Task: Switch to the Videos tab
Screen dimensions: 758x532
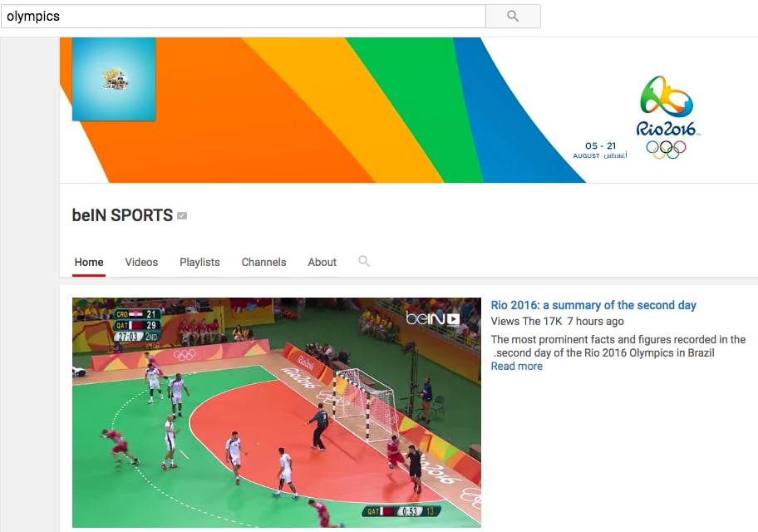Action: pyautogui.click(x=141, y=262)
